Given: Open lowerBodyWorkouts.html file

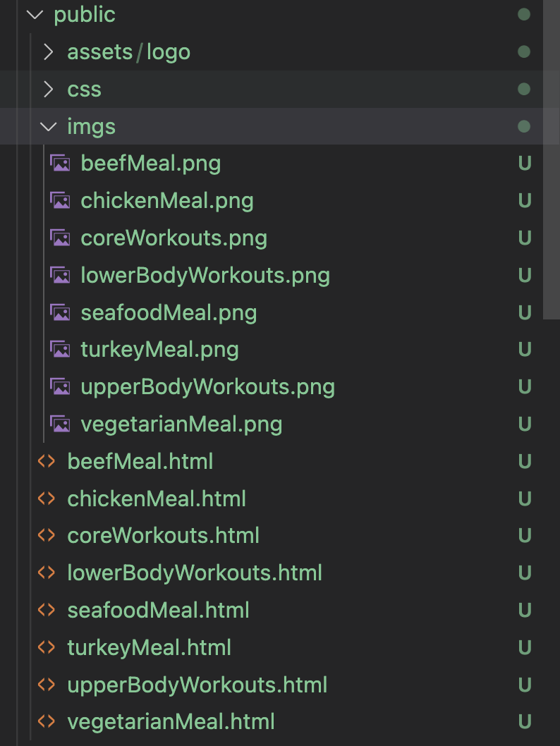Looking at the screenshot, I should click(x=195, y=573).
